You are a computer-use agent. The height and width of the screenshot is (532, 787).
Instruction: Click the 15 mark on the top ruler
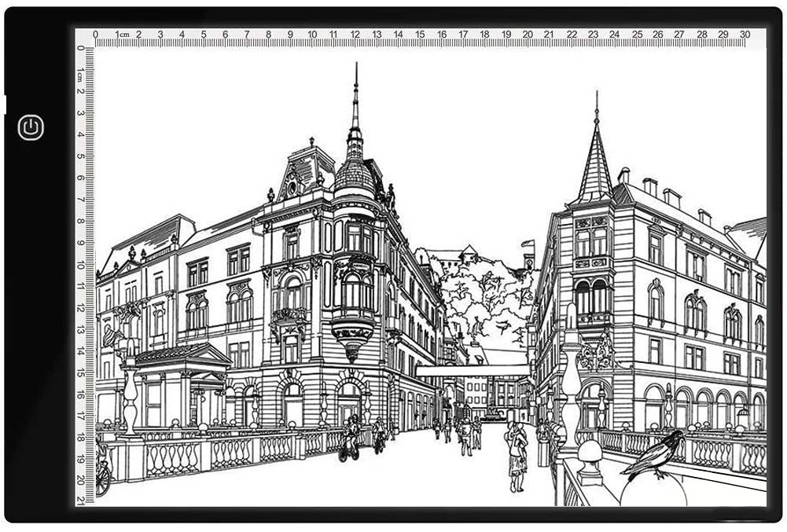[x=420, y=35]
